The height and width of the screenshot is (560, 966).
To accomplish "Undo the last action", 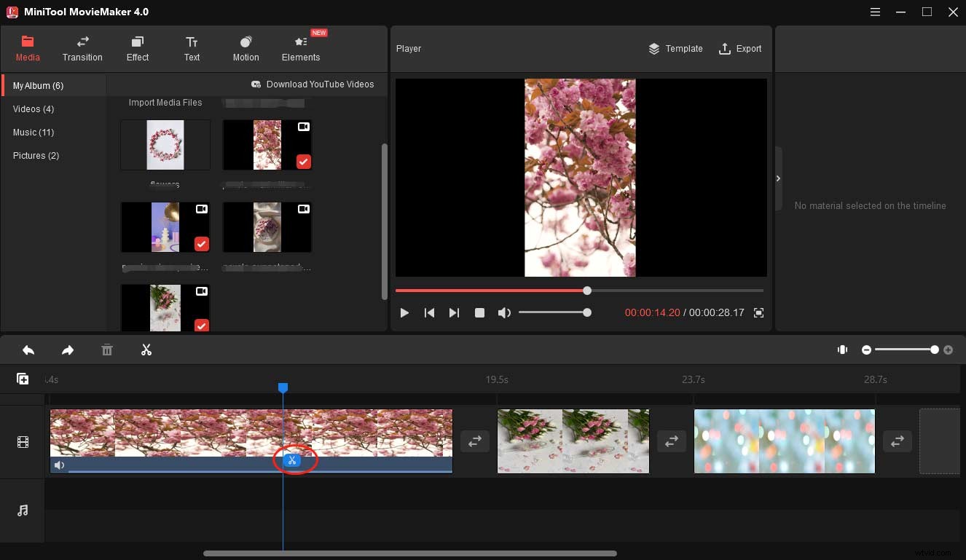I will click(28, 350).
